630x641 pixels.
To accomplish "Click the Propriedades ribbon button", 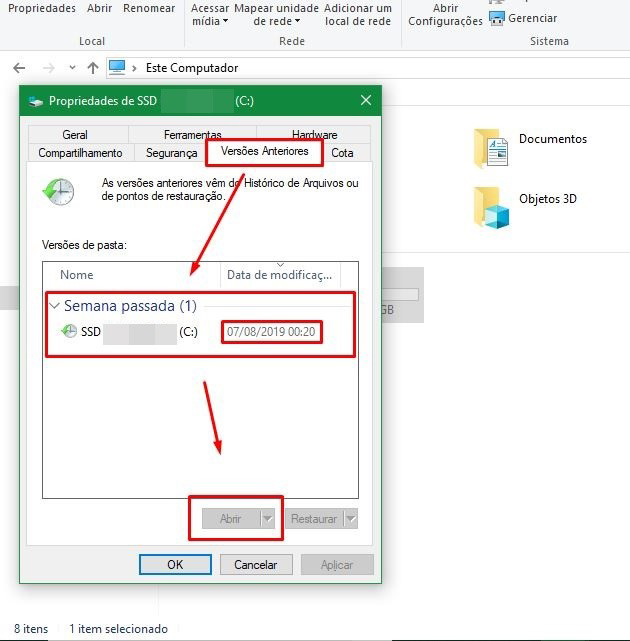I will coord(42,8).
